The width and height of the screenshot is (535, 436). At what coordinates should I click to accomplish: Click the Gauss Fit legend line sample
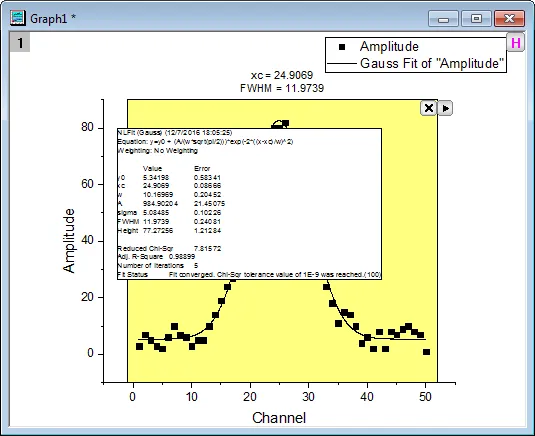342,63
